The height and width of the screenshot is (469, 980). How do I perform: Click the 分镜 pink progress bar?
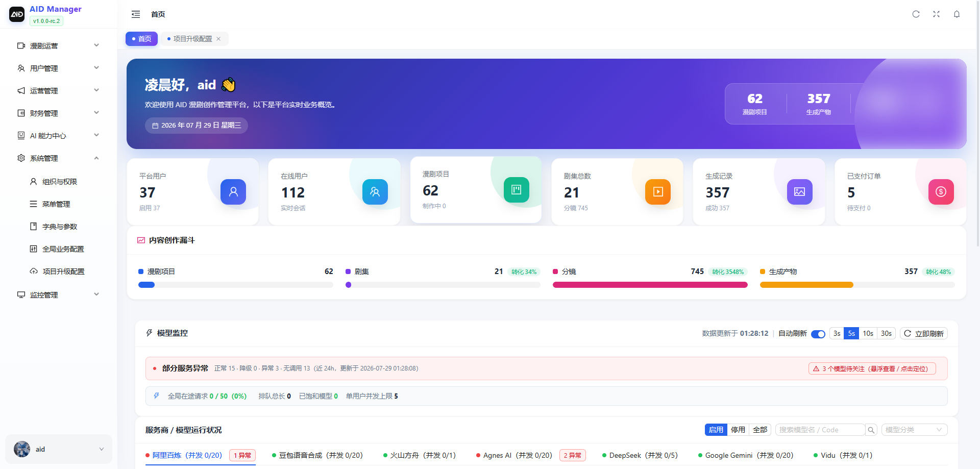[650, 285]
